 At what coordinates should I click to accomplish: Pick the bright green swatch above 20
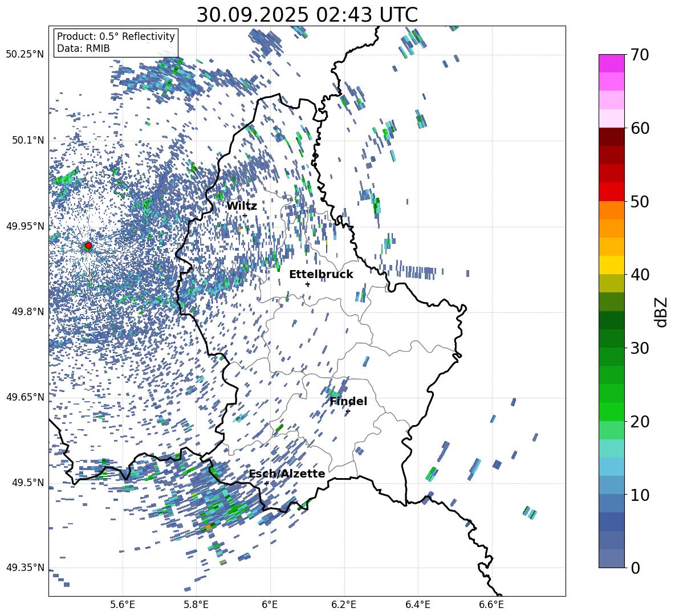pyautogui.click(x=612, y=411)
